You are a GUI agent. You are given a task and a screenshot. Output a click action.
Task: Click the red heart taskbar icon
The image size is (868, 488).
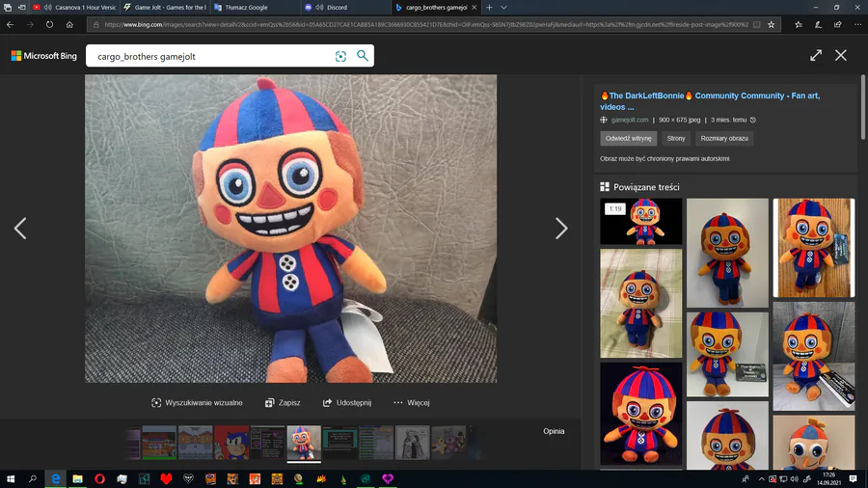[x=166, y=478]
